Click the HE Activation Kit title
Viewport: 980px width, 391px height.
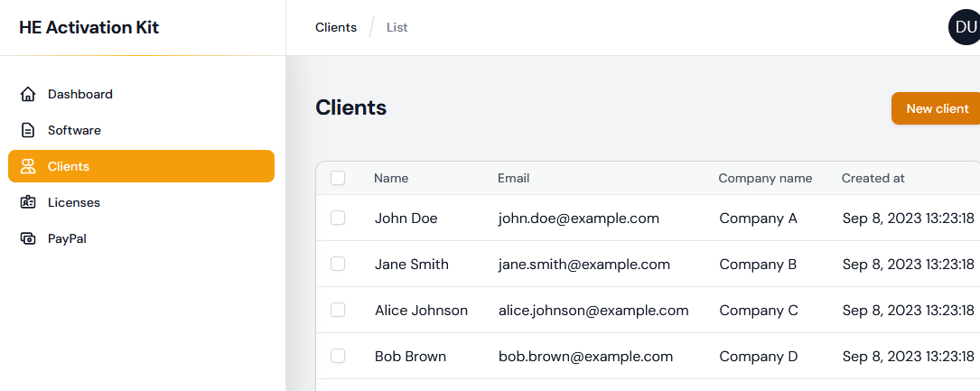coord(89,27)
